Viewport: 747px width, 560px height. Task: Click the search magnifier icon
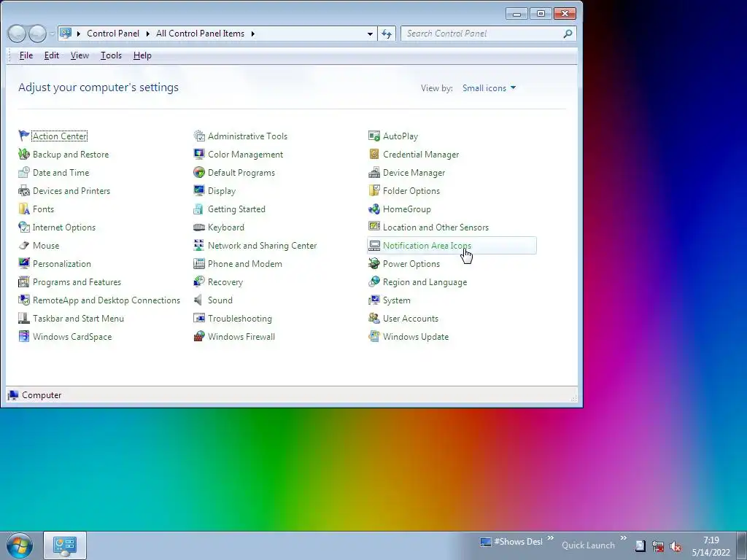(x=568, y=34)
